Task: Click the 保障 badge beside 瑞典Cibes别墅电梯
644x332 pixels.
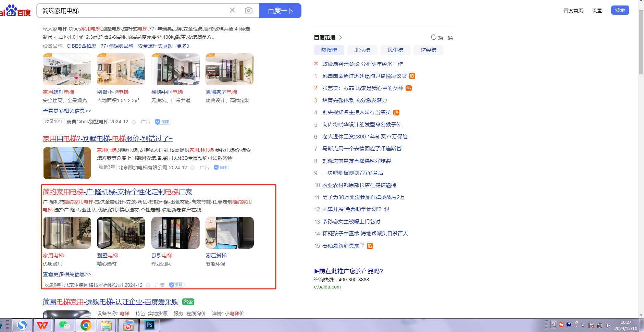Action: (x=163, y=122)
